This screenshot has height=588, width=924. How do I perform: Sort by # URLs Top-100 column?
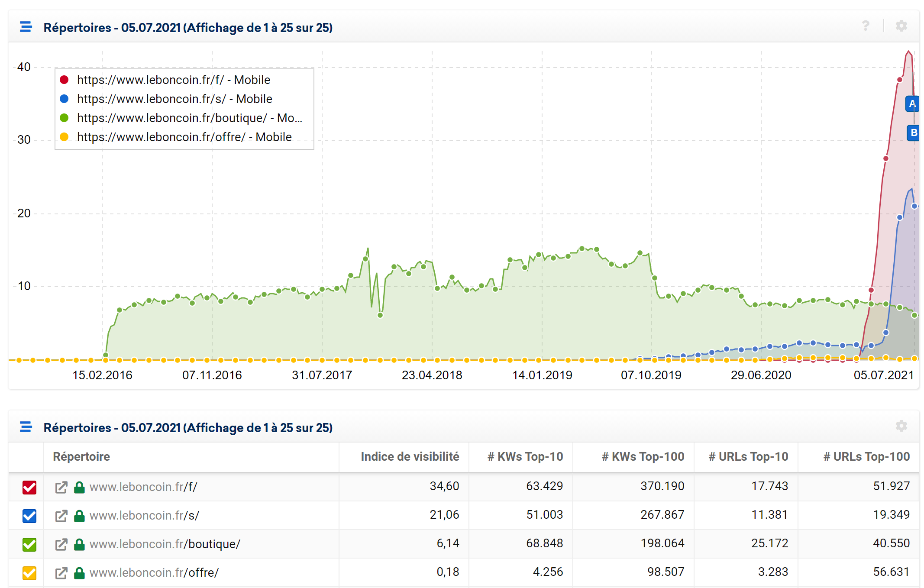click(x=866, y=456)
